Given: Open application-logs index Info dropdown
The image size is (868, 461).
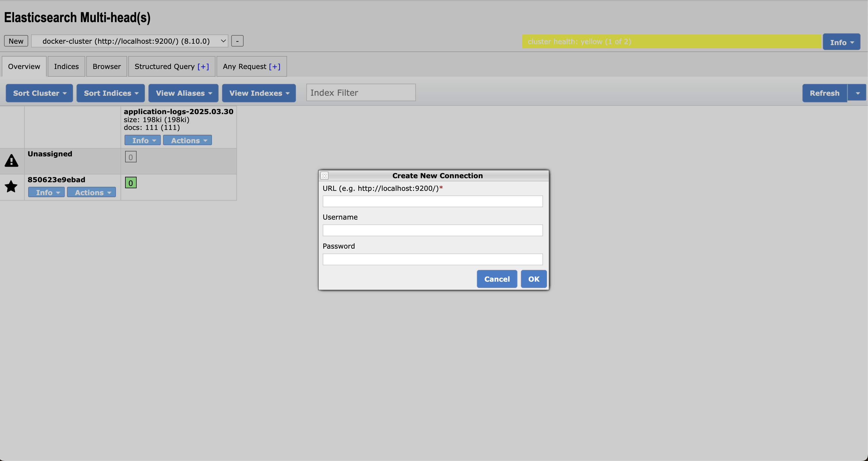Looking at the screenshot, I should click(143, 141).
